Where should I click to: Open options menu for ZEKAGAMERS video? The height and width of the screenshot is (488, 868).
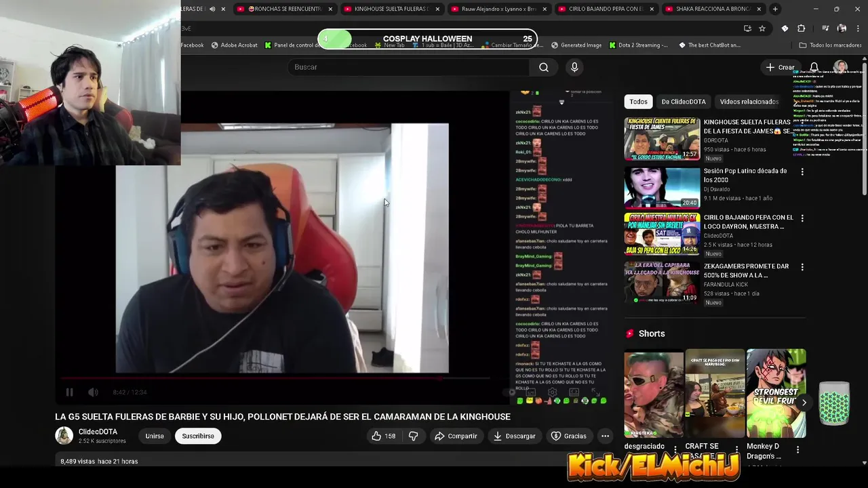pos(802,268)
